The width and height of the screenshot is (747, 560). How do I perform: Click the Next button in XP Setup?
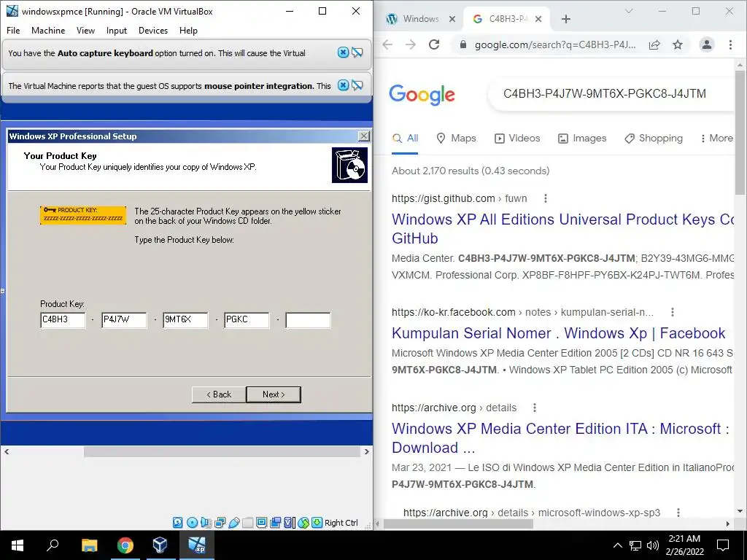pos(274,394)
